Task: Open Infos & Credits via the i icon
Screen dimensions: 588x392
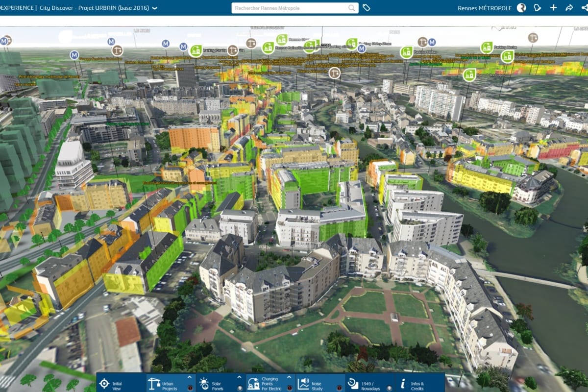Action: pyautogui.click(x=403, y=383)
